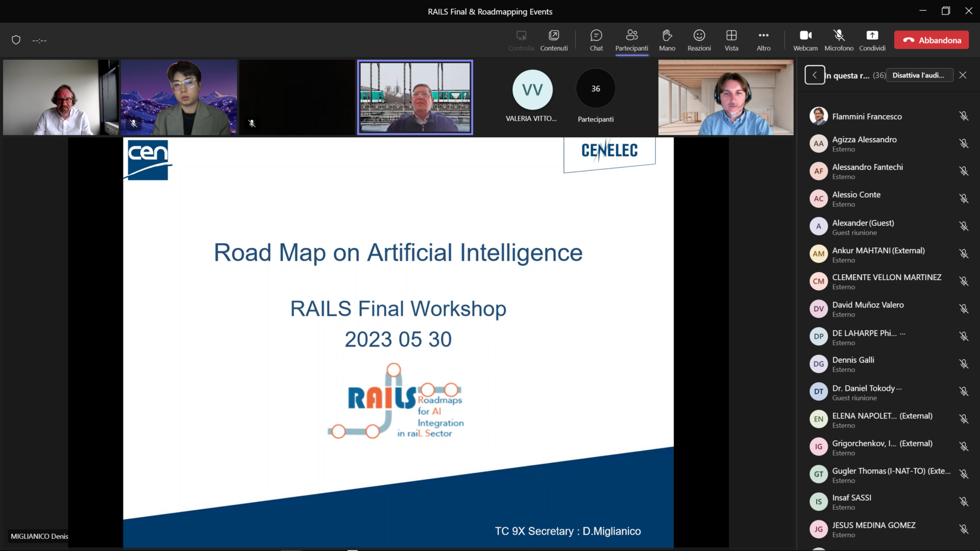Click the shield security icon

[16, 40]
